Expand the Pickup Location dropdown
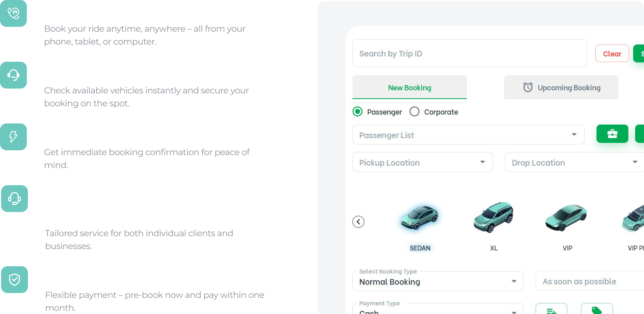The image size is (644, 314). (x=422, y=162)
